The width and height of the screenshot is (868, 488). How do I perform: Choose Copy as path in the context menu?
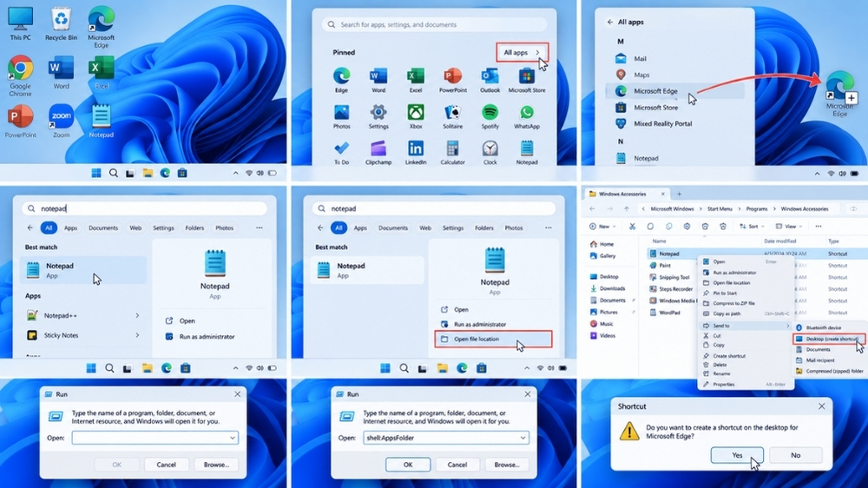745,313
